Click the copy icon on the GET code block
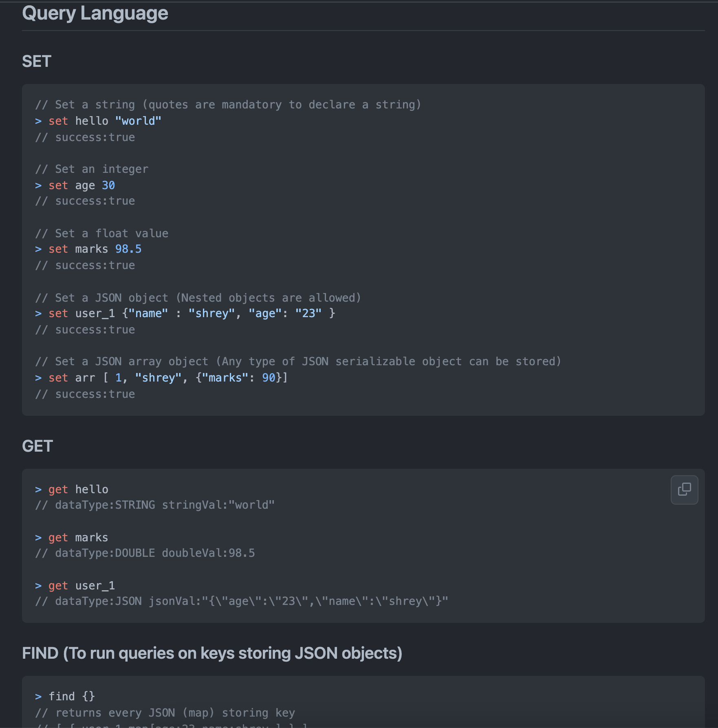The image size is (718, 728). tap(685, 490)
